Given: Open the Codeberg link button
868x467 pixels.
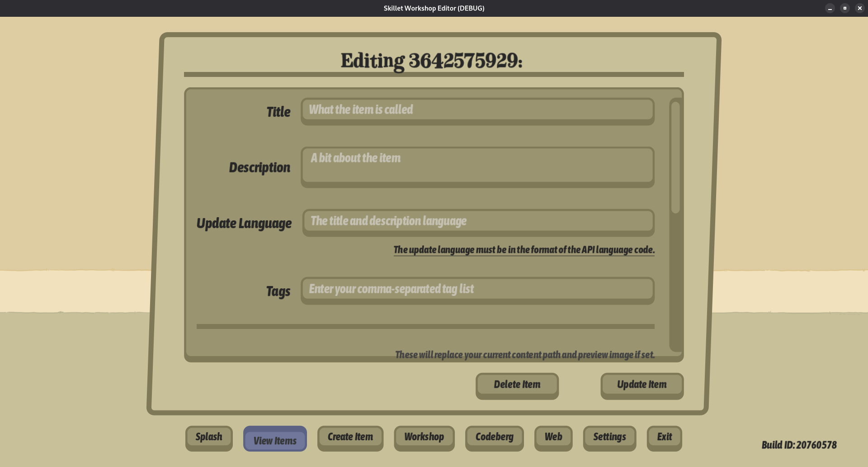Looking at the screenshot, I should click(x=494, y=437).
